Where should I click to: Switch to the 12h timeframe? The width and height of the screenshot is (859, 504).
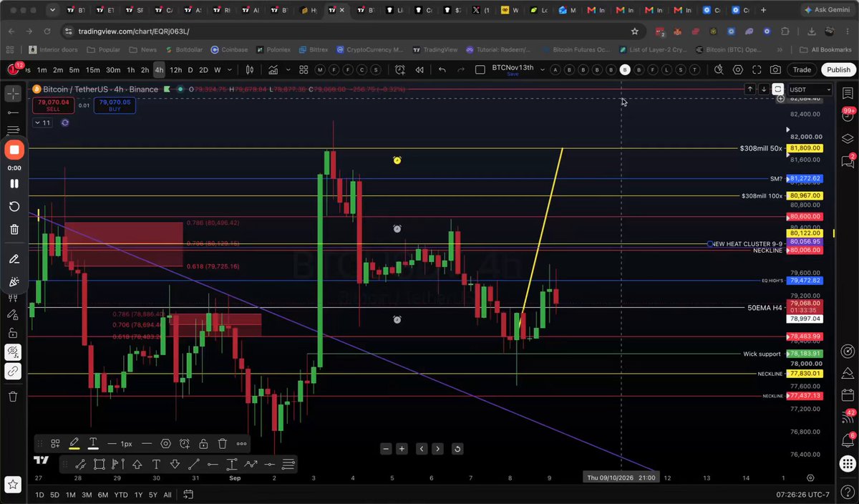click(x=175, y=69)
